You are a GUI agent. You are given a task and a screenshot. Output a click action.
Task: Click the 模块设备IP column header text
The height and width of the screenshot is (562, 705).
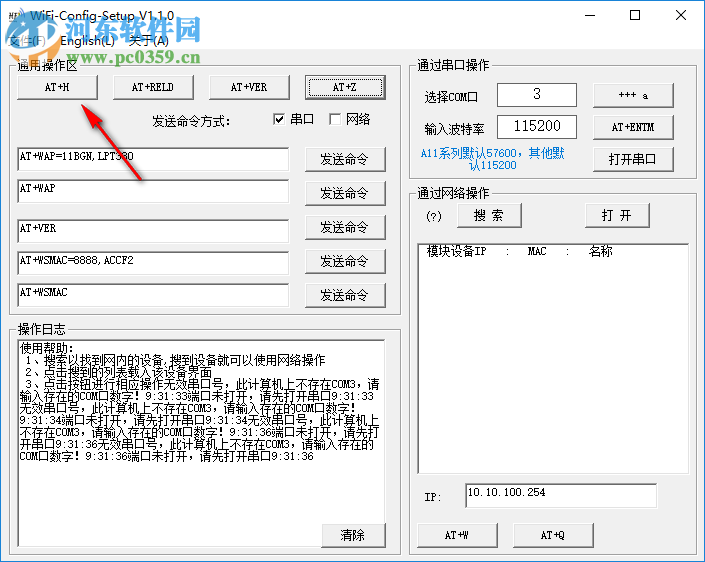[456, 251]
